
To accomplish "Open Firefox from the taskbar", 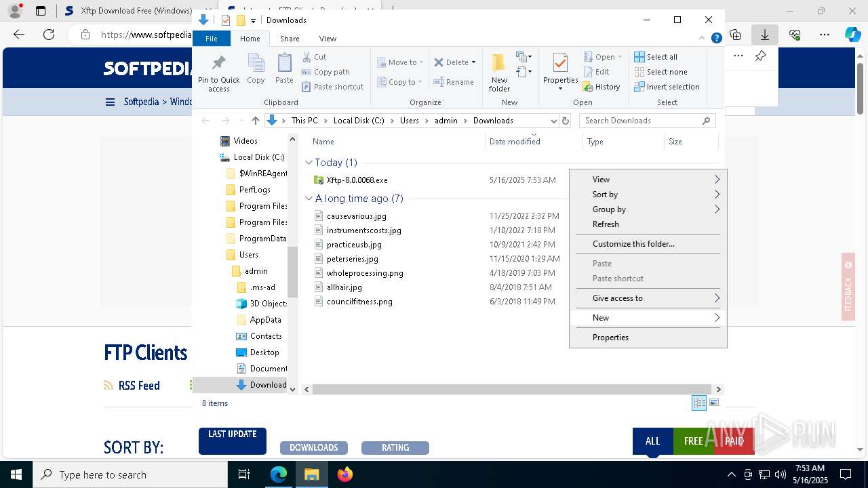I will pos(345,474).
